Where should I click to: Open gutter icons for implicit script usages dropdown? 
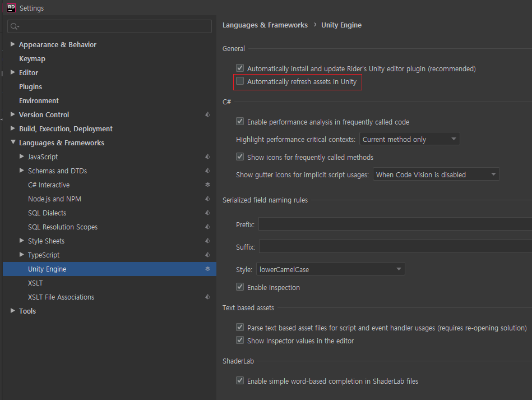(436, 174)
